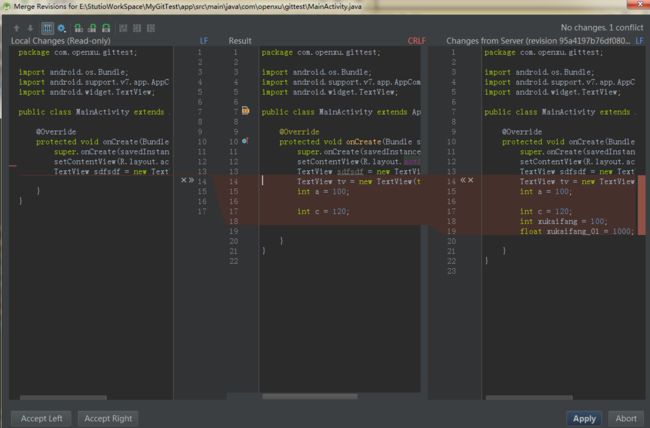Click package declaration line in Result pane

320,52
